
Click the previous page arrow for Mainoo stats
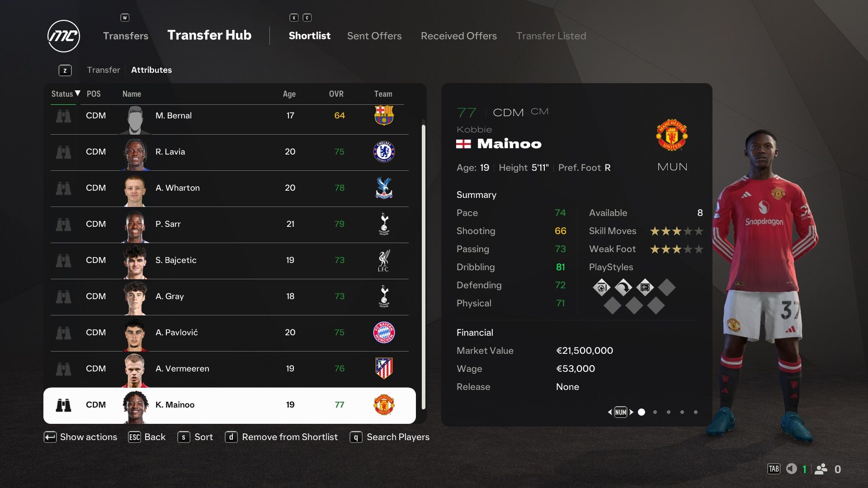point(610,412)
